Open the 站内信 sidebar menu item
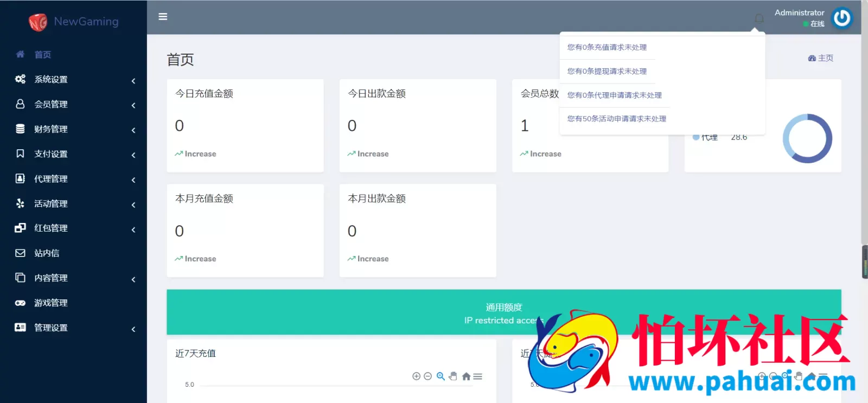The height and width of the screenshot is (403, 868). pos(73,253)
